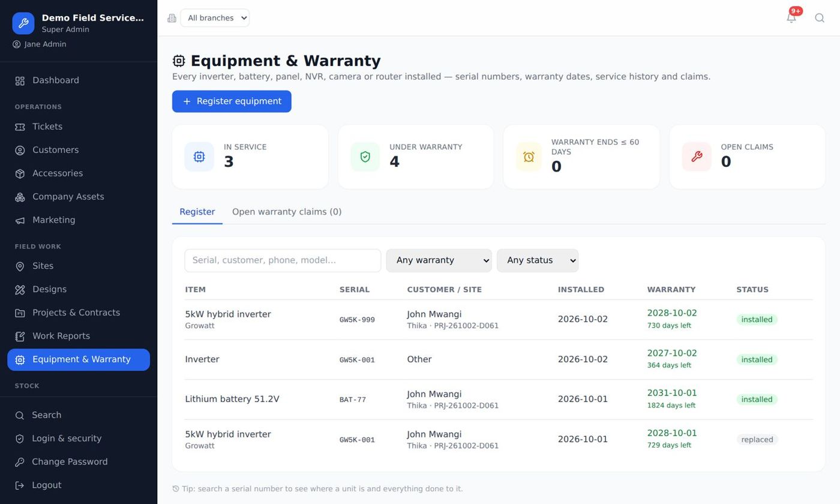This screenshot has height=504, width=840.
Task: Click the In Service chip icon
Action: click(x=199, y=157)
